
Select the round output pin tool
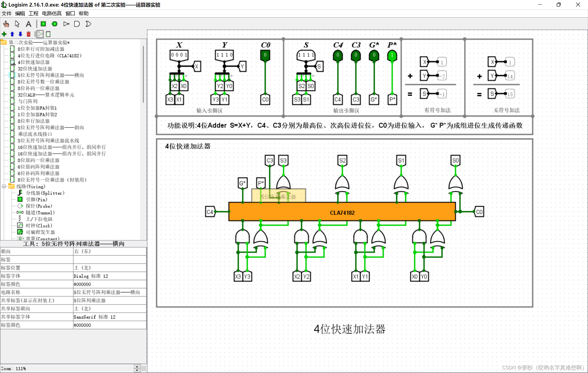54,24
